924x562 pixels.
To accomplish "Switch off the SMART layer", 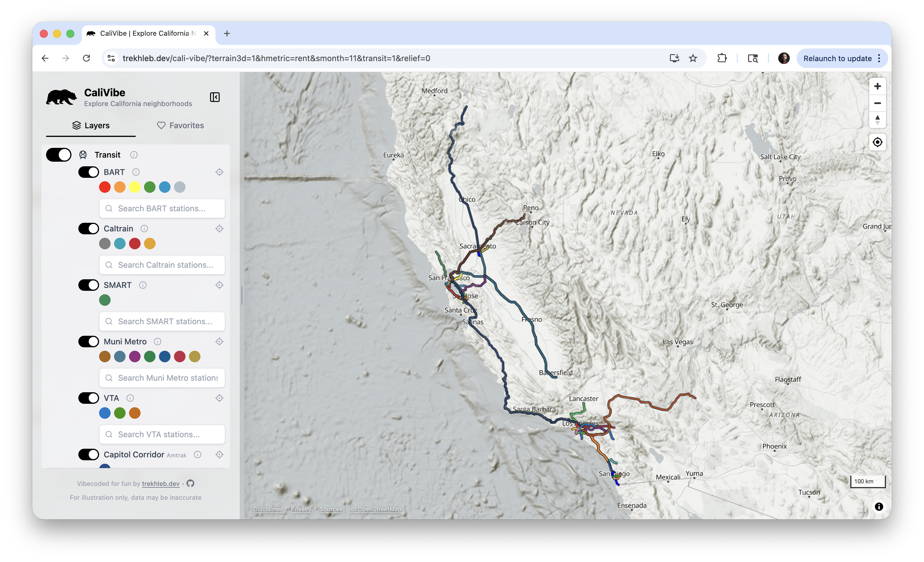I will coord(89,285).
